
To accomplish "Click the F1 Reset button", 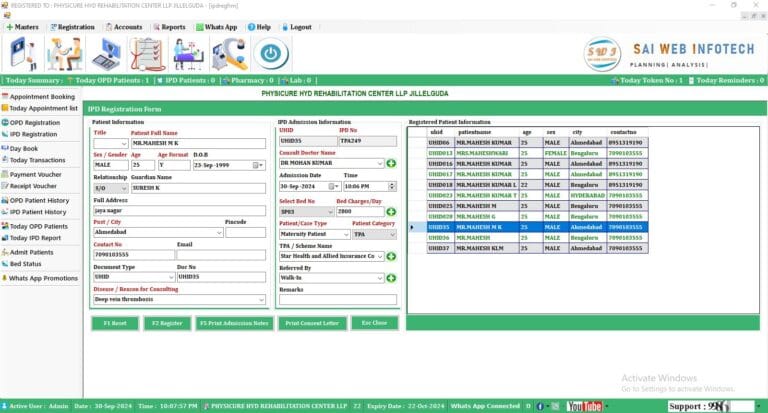I will tap(115, 323).
